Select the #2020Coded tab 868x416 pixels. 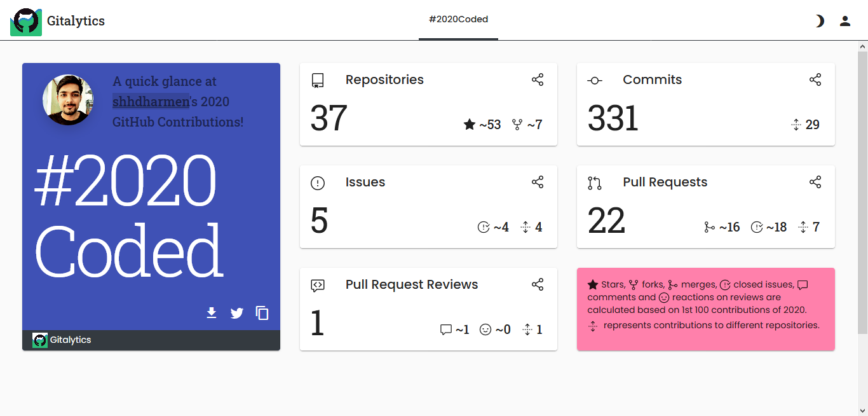[x=458, y=20]
